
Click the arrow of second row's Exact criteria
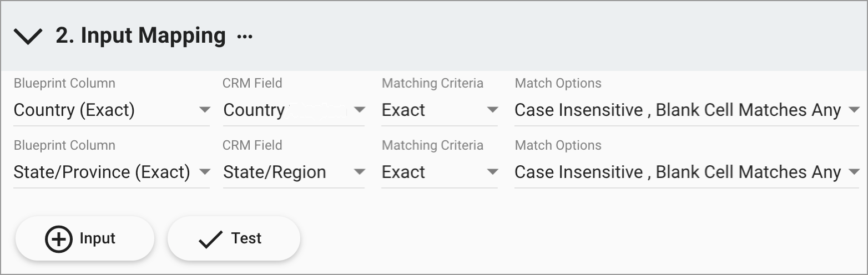(492, 172)
